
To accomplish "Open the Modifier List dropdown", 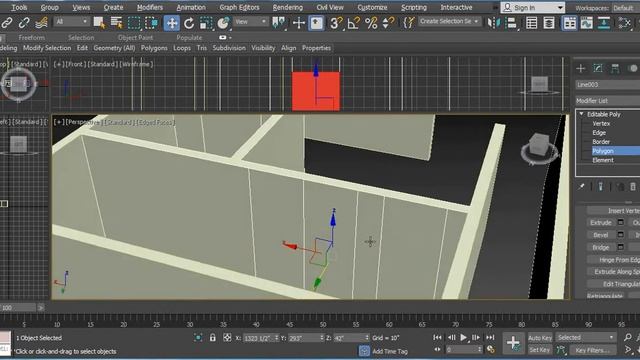I will tap(608, 100).
